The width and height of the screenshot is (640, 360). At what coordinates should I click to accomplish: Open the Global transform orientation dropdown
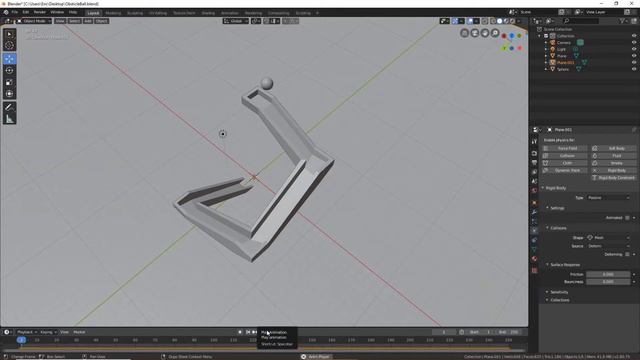tap(236, 21)
